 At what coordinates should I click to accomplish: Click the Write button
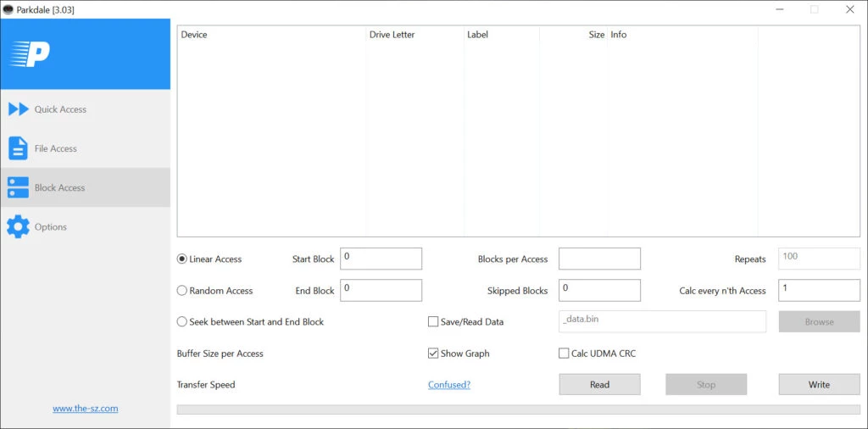(x=819, y=385)
